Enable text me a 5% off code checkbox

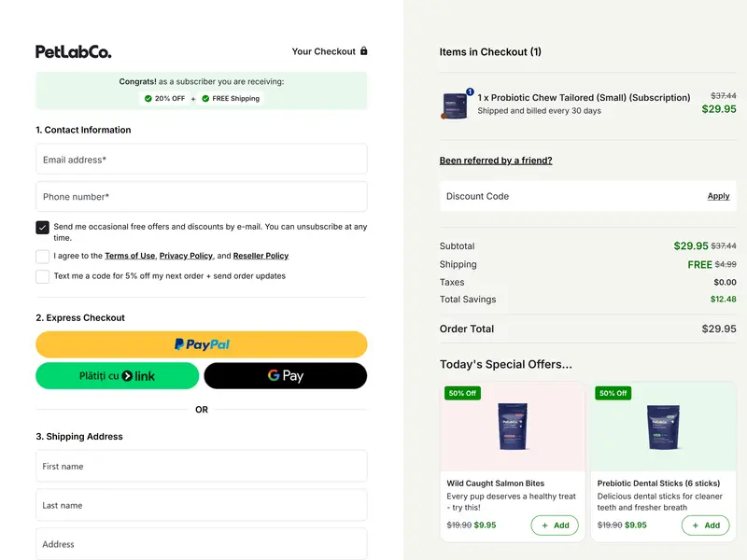pyautogui.click(x=43, y=276)
